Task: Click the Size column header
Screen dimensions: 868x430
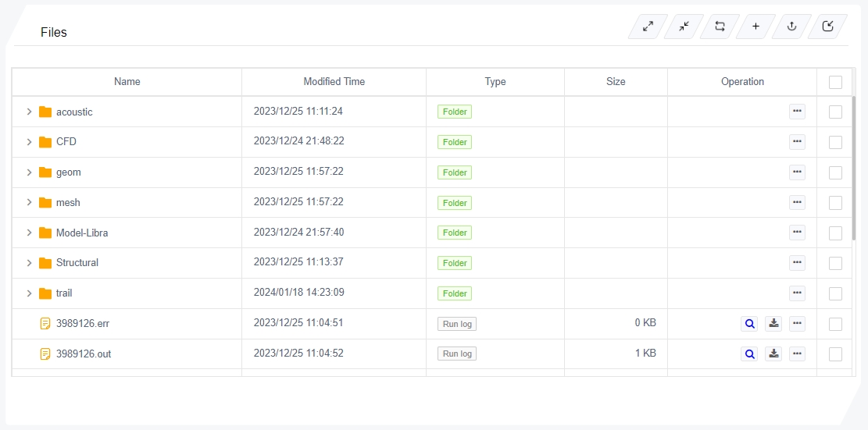Action: tap(616, 82)
